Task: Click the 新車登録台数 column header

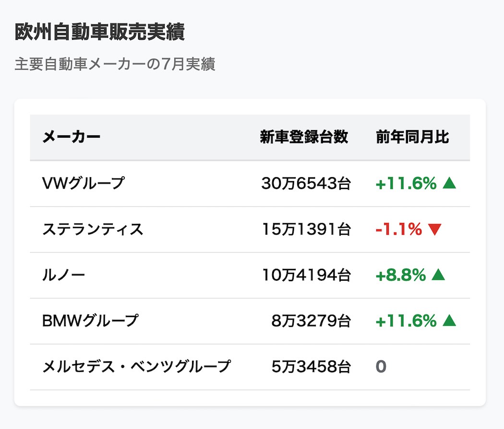Action: [x=304, y=137]
